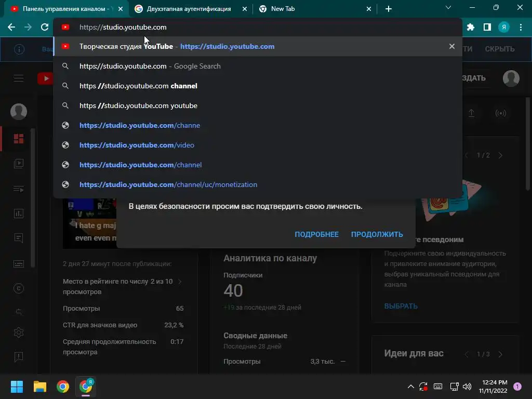The image size is (532, 399).
Task: Click the upload video arrow icon
Action: tap(472, 113)
